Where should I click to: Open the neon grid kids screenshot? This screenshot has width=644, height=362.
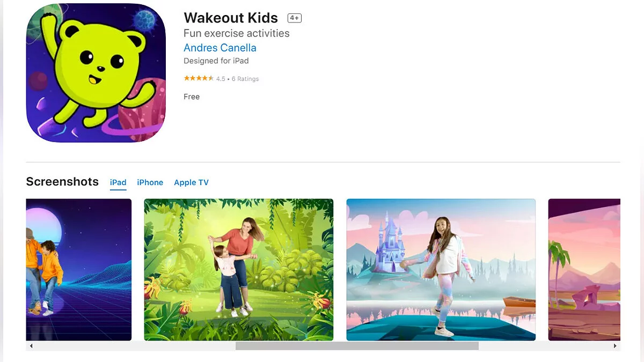point(79,270)
